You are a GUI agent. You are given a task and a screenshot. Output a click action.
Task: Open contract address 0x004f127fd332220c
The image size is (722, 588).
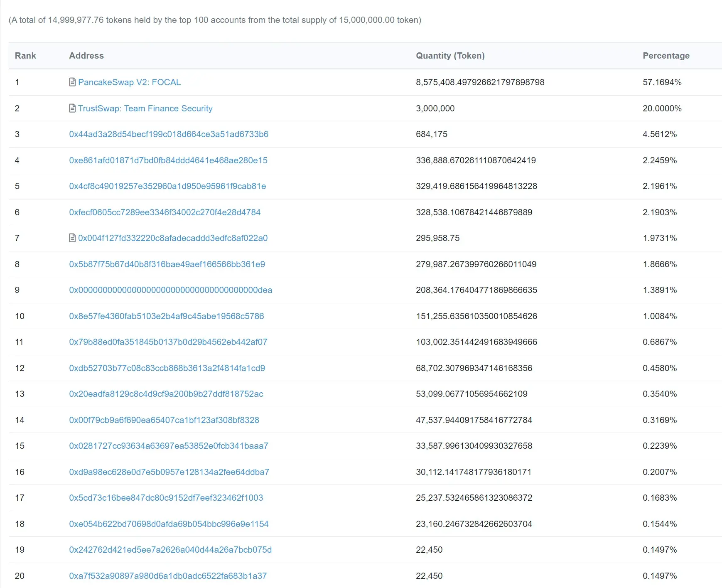pos(173,238)
